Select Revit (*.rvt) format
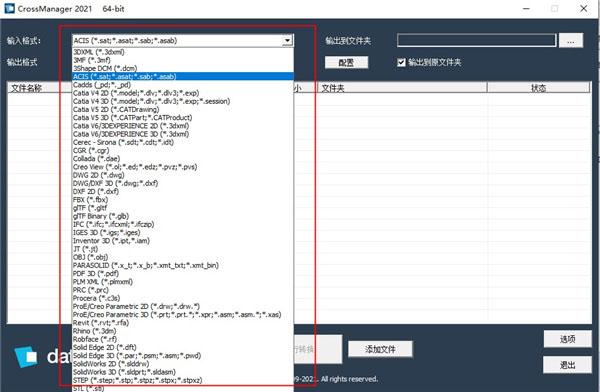Viewport: 600px width, 392px height. pos(183,323)
